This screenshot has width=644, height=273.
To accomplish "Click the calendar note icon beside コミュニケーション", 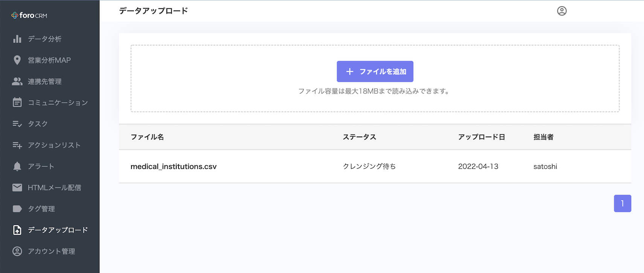I will click(x=17, y=102).
